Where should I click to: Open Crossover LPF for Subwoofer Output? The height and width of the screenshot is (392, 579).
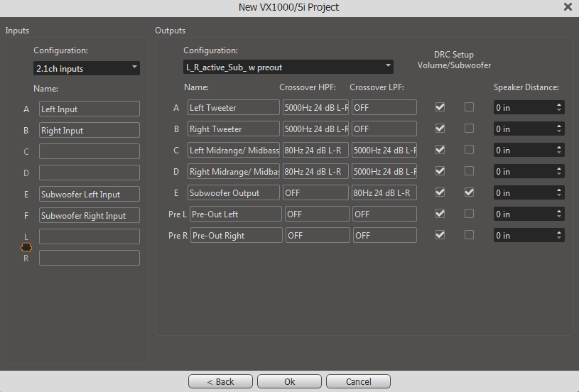click(384, 192)
